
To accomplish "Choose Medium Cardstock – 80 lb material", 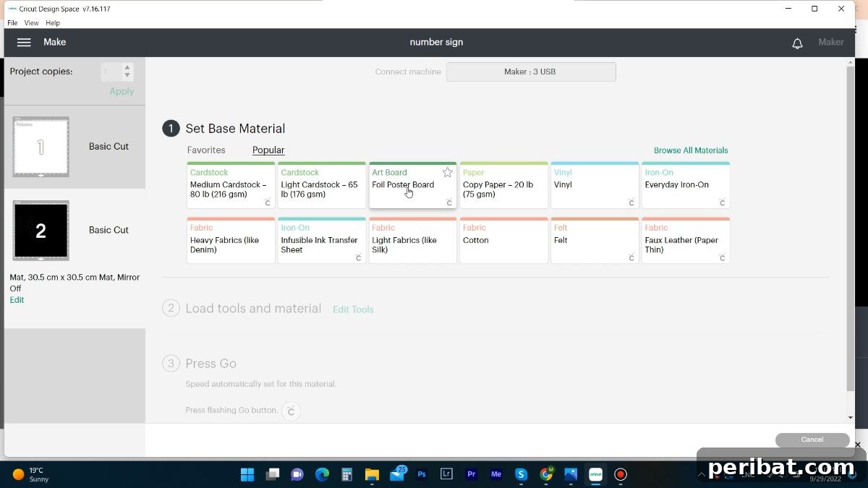I will coord(231,185).
